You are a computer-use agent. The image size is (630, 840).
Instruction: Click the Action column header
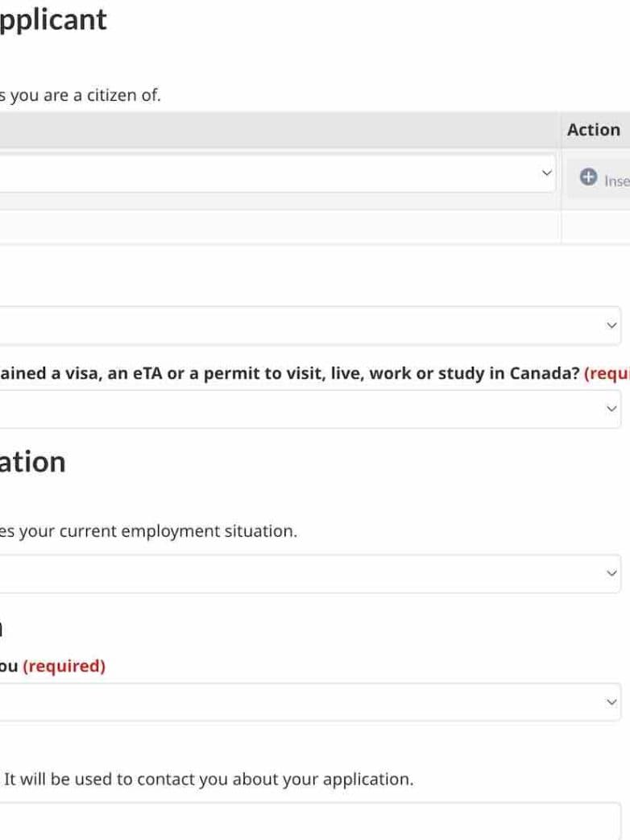click(x=594, y=131)
